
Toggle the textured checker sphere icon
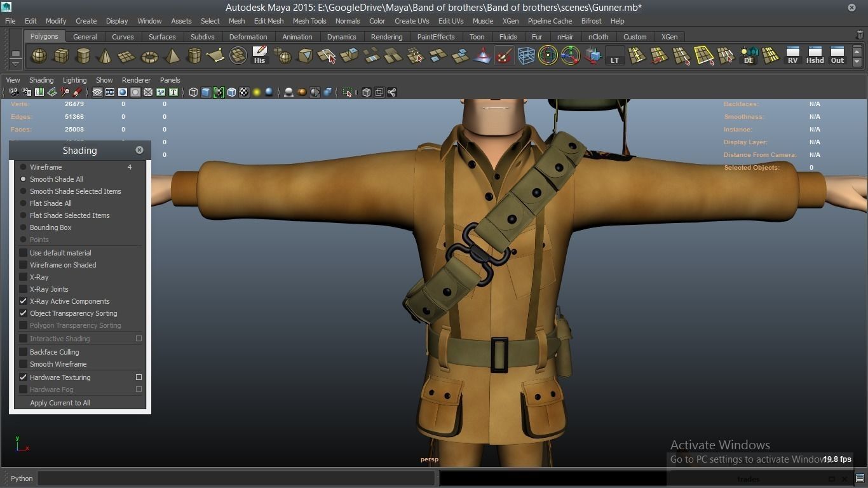pos(244,92)
